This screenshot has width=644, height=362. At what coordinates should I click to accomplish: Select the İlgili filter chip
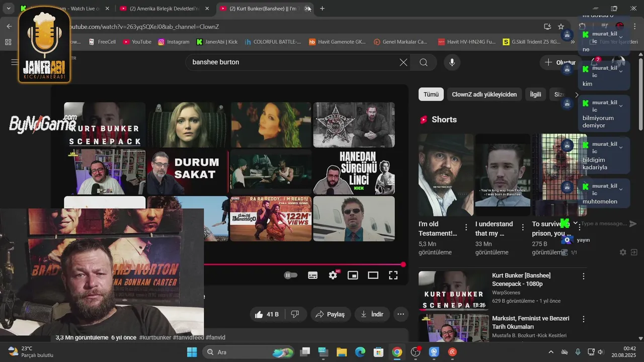(x=535, y=94)
